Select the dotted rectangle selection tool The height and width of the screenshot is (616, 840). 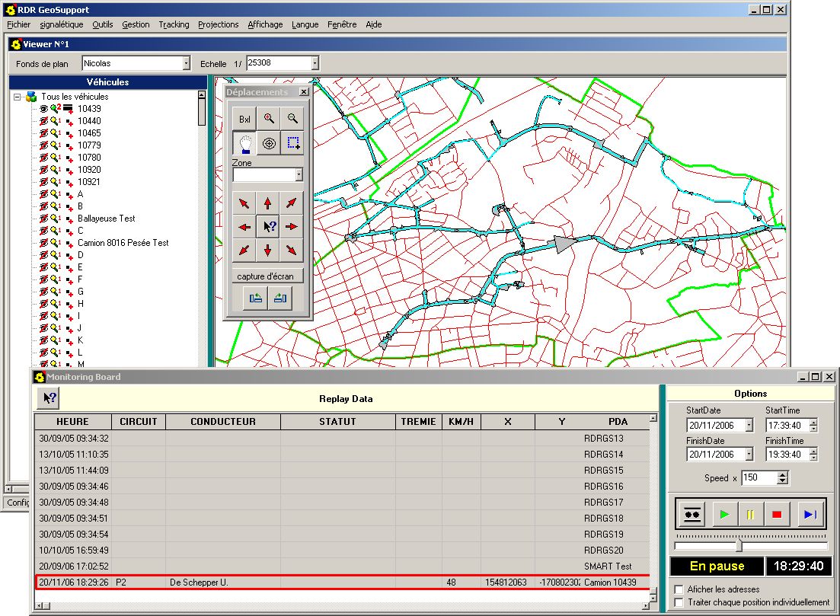[292, 142]
